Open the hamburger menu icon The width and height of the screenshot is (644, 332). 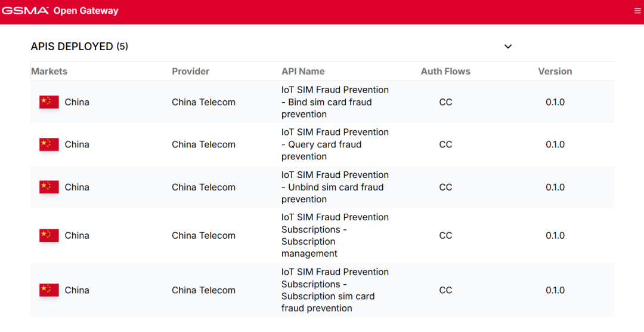point(637,11)
